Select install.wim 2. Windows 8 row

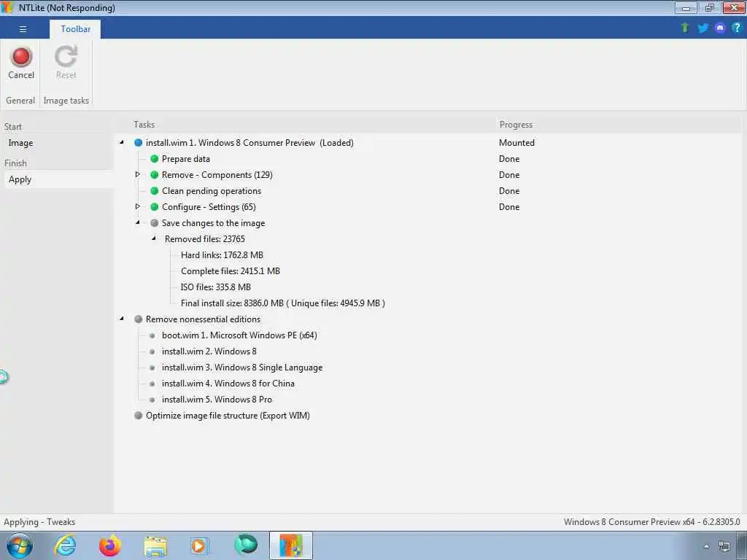tap(209, 351)
